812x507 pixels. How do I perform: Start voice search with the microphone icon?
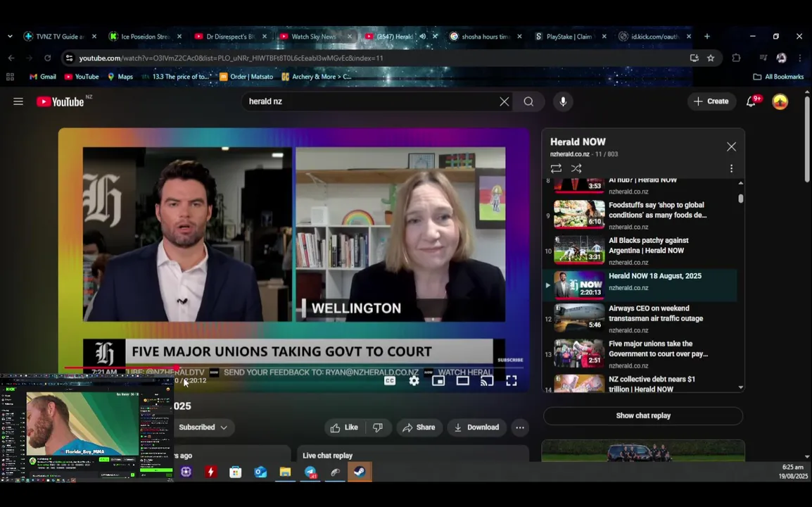pyautogui.click(x=563, y=101)
